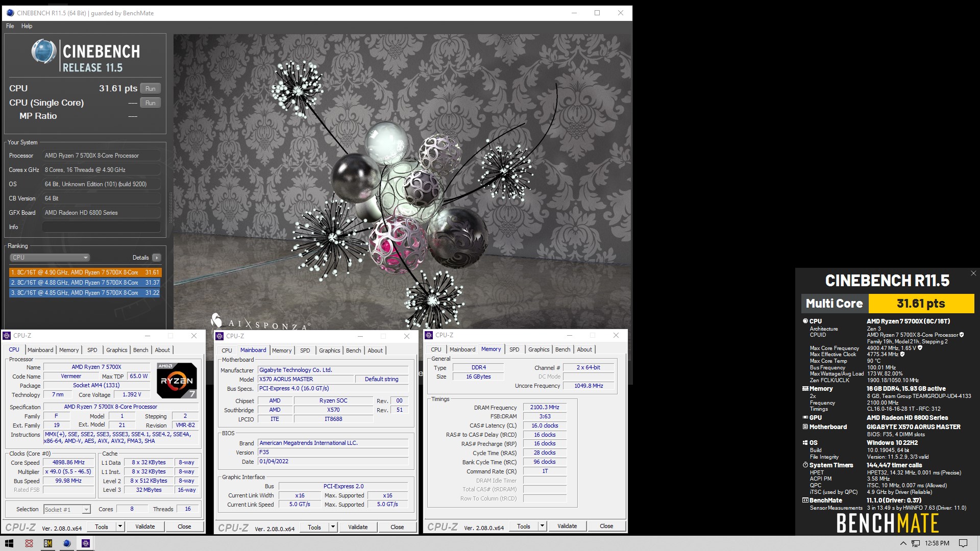Show hidden system tray icons

pos(903,543)
